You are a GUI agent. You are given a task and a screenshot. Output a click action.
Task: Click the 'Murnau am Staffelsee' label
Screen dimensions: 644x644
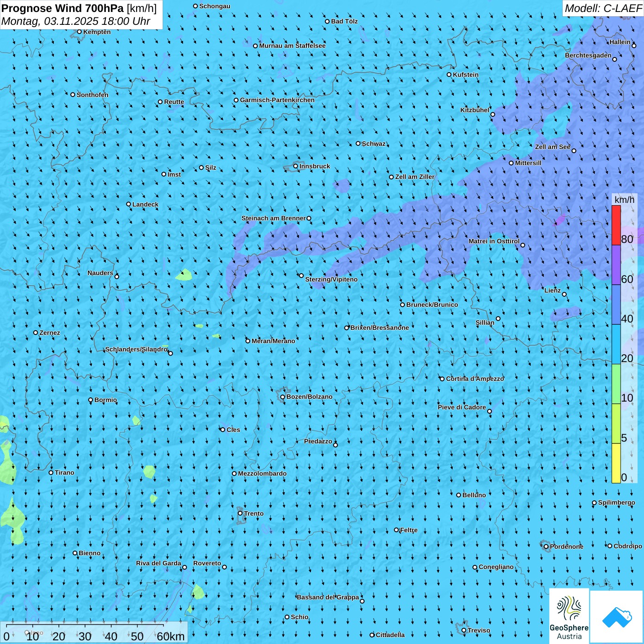292,46
